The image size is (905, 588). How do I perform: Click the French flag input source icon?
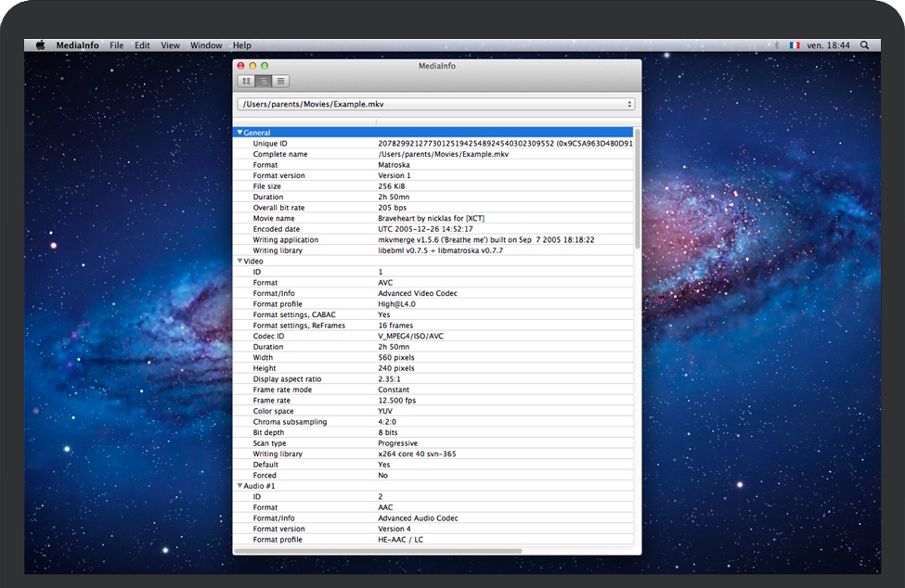[795, 45]
